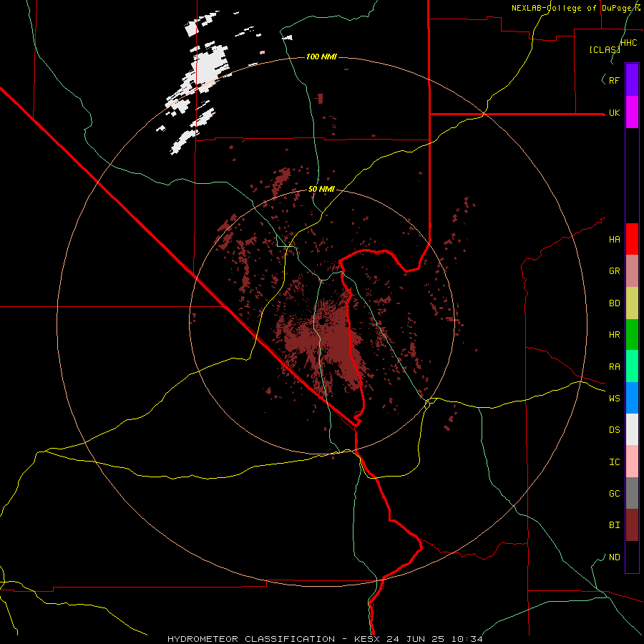Click the GR legend label
Image resolution: width=644 pixels, height=644 pixels.
pyautogui.click(x=614, y=271)
